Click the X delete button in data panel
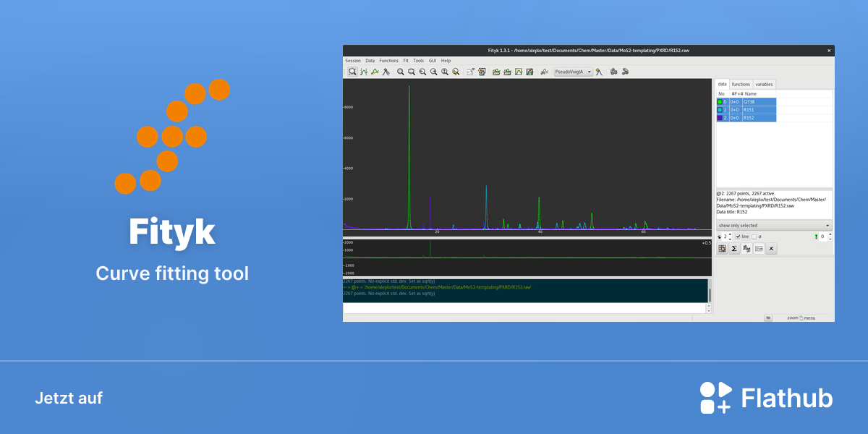 coord(771,248)
